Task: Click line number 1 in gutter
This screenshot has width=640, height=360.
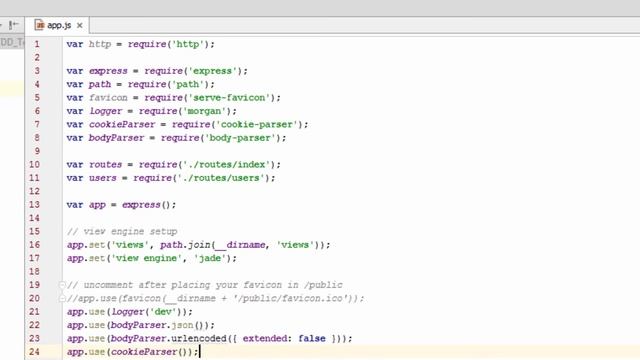Action: 37,44
